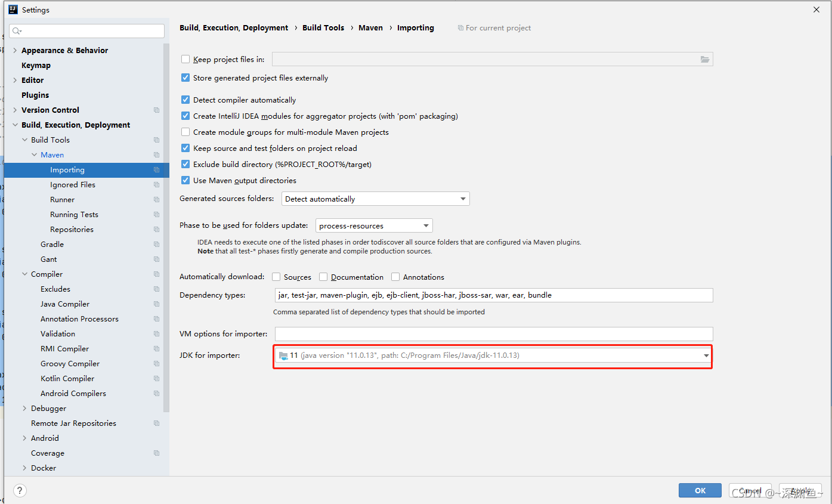This screenshot has width=832, height=504.
Task: Open JDK for importer dropdown
Action: (x=493, y=355)
